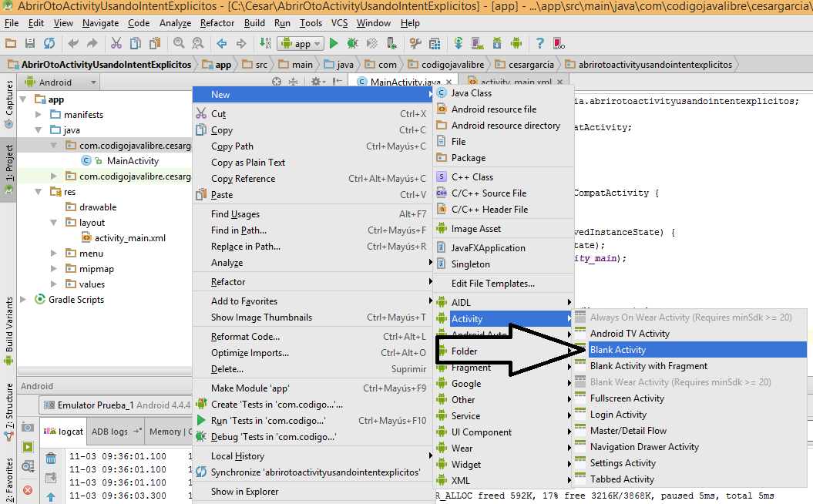Click the Forward navigation arrow icon
Screen dimensions: 813x504
[241, 44]
